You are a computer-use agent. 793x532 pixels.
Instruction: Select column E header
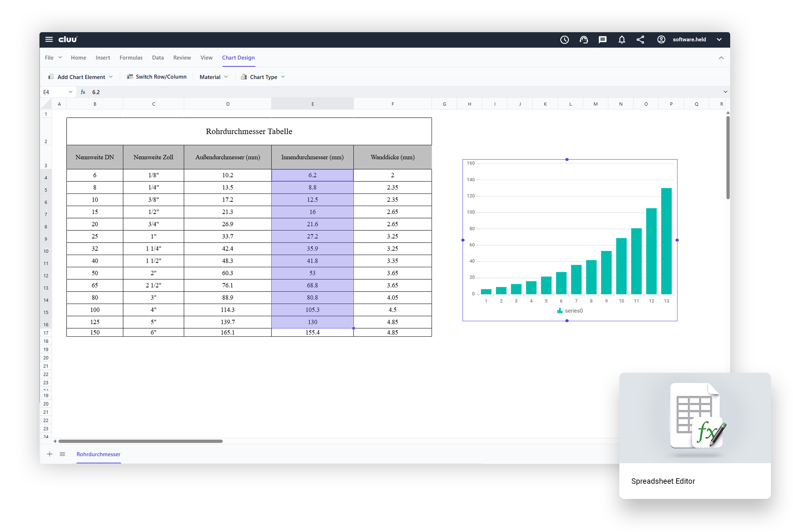(x=312, y=104)
